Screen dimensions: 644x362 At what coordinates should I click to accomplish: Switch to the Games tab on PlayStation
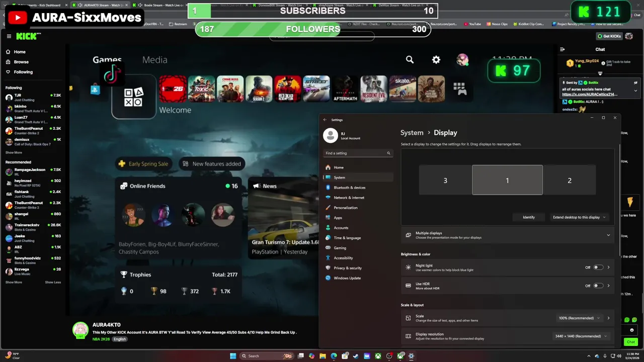(107, 60)
